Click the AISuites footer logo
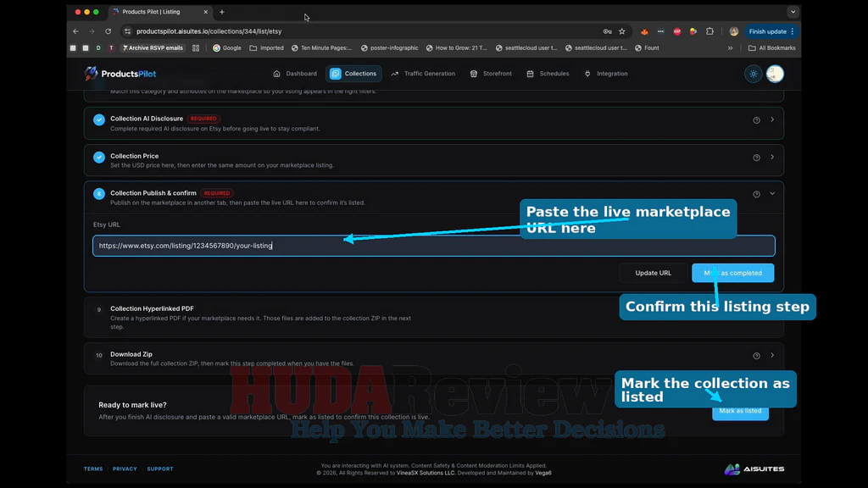The height and width of the screenshot is (488, 868). point(754,469)
